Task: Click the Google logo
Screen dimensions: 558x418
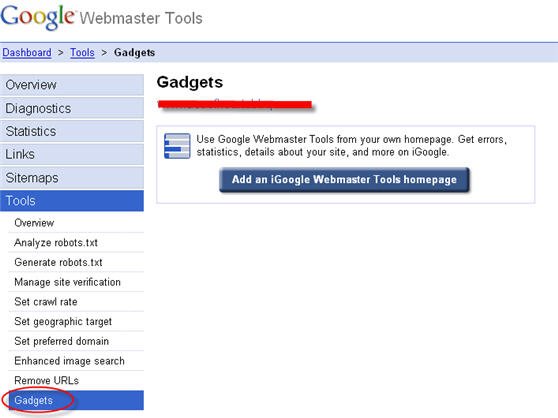Action: point(38,17)
